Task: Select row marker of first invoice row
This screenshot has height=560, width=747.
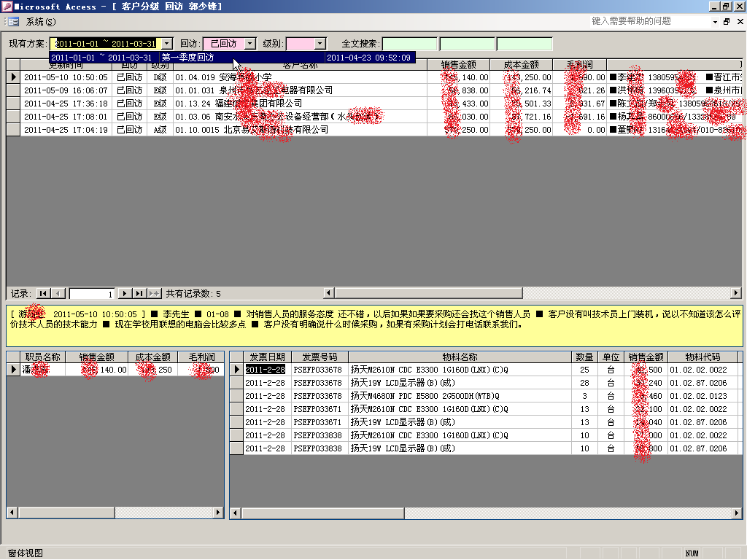Action: (236, 370)
